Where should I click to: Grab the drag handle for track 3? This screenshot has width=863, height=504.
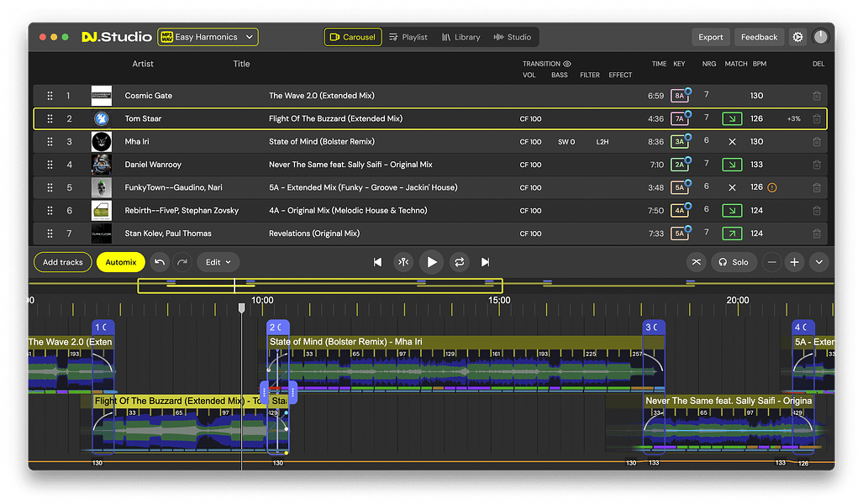[x=50, y=142]
